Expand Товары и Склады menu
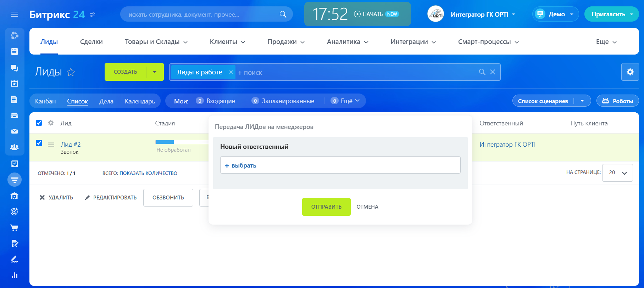Viewport: 644px width, 288px height. pos(156,42)
